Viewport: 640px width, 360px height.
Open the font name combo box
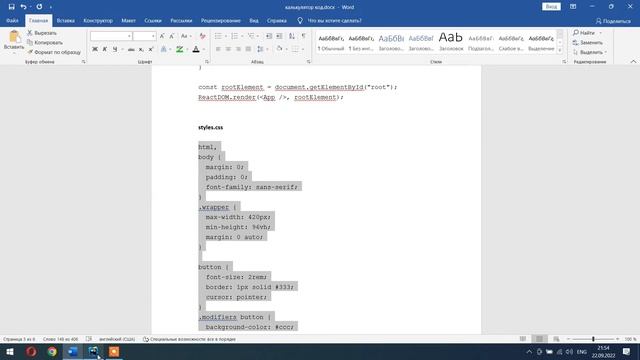coord(111,36)
